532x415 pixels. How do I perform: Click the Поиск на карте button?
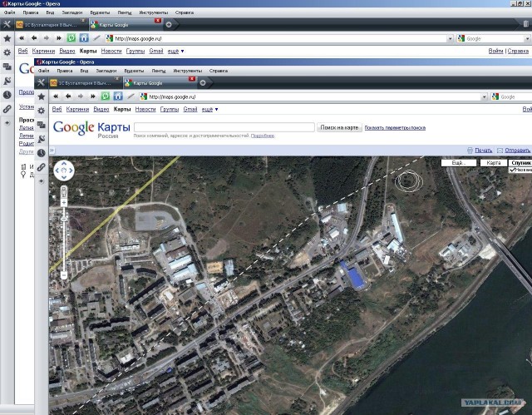pyautogui.click(x=339, y=127)
